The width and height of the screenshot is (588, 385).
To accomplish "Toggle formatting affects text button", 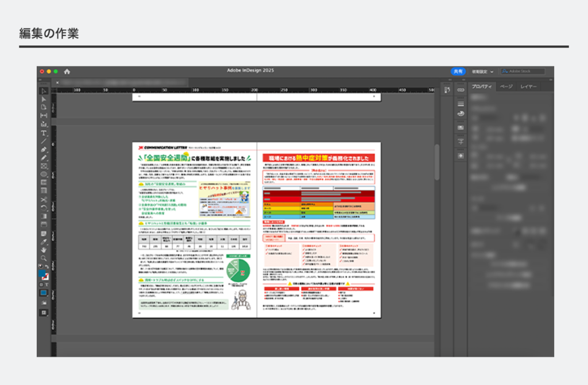I will coord(47,284).
